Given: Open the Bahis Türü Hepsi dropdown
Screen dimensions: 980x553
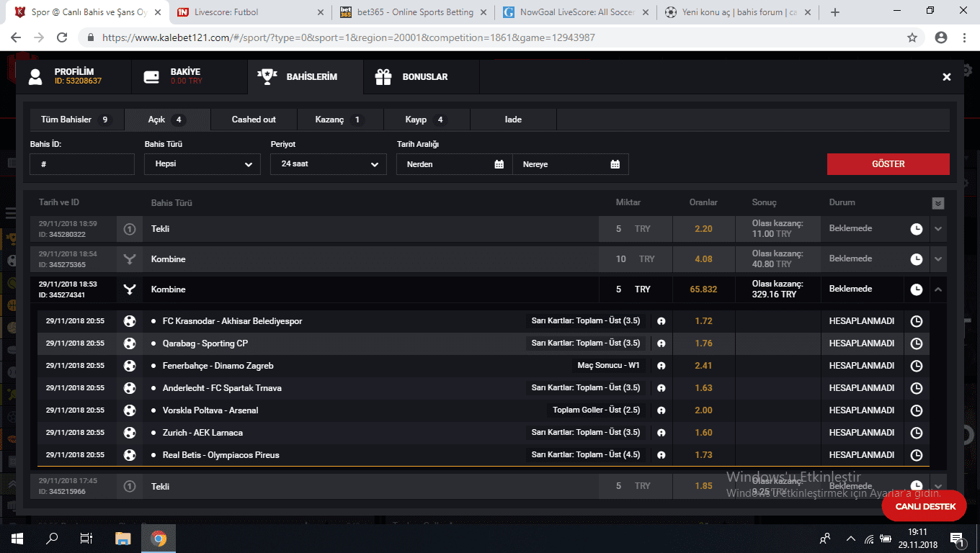Looking at the screenshot, I should pos(202,164).
